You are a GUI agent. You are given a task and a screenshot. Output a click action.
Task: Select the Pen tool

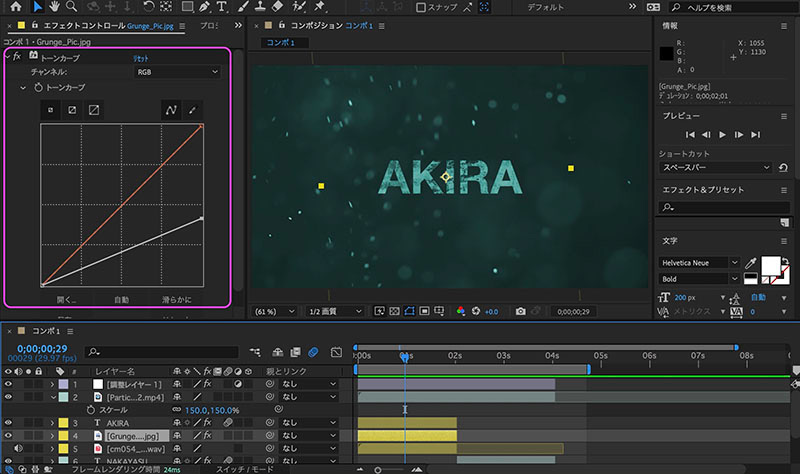coord(204,7)
